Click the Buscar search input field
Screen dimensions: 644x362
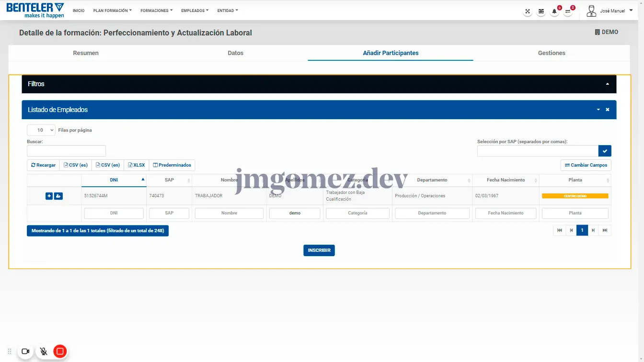tap(66, 151)
